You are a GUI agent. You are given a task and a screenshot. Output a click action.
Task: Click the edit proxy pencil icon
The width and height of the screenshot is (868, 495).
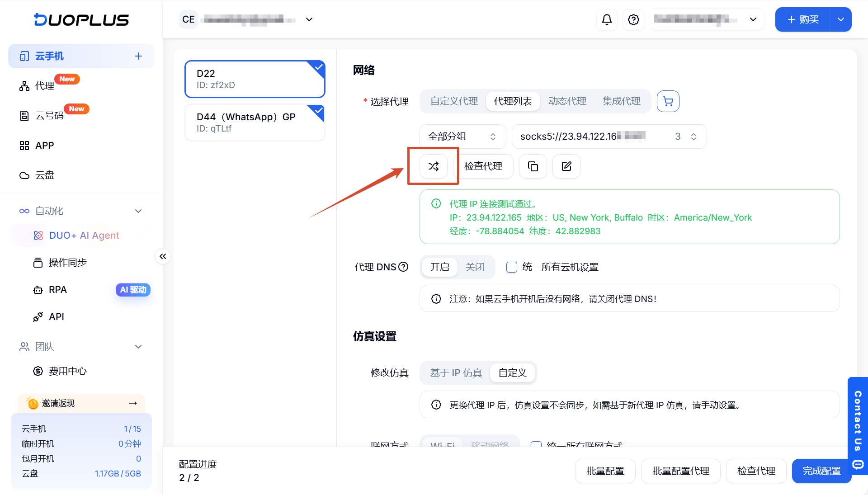(566, 166)
